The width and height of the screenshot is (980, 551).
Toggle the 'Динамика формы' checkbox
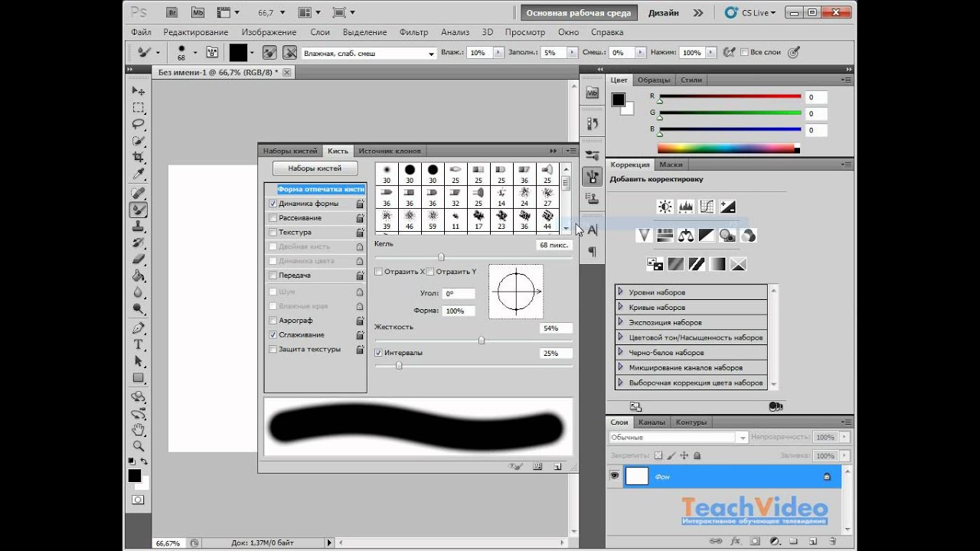point(273,204)
